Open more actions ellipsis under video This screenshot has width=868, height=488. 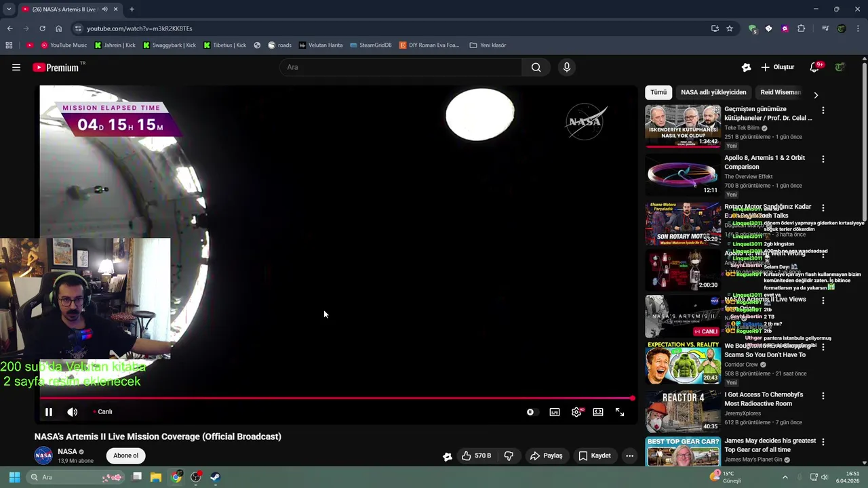click(x=629, y=455)
